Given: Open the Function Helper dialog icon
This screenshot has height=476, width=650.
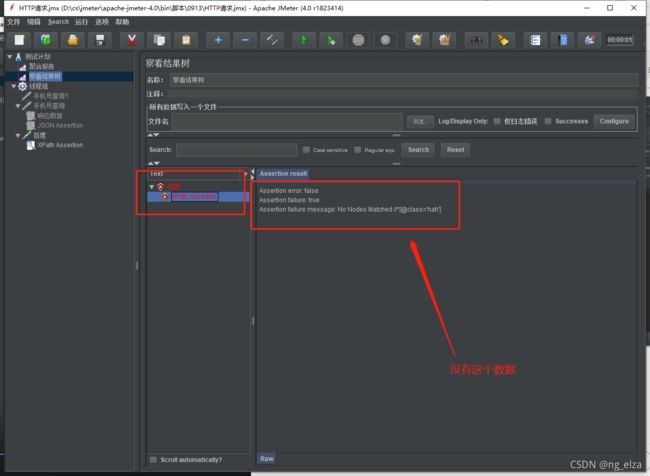Looking at the screenshot, I should (535, 40).
